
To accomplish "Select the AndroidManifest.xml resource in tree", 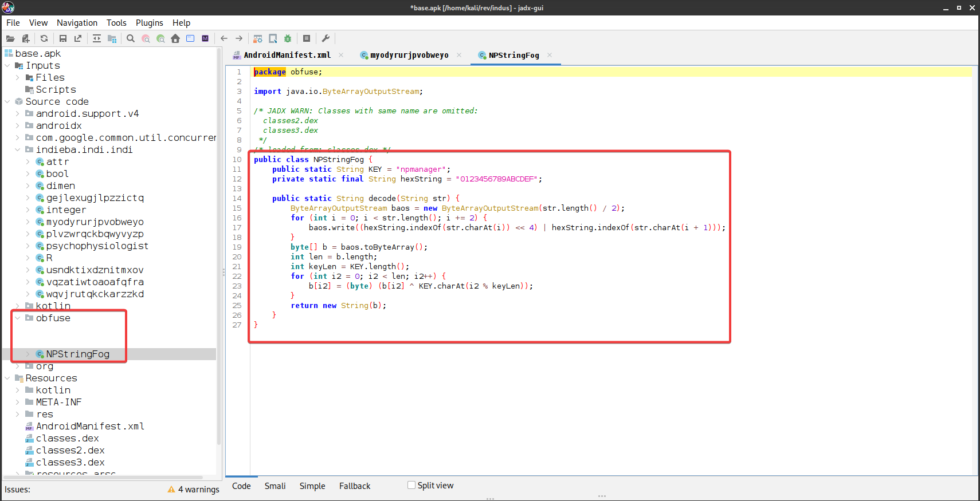I will tap(90, 427).
